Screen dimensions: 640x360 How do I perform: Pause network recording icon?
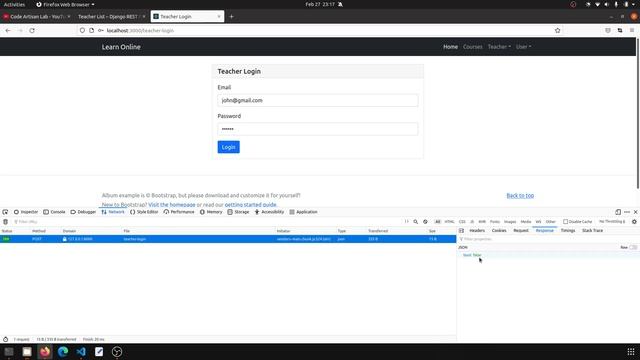point(407,222)
